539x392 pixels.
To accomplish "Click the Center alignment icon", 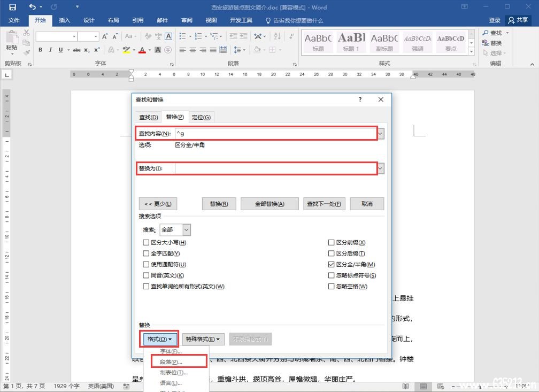I will 193,50.
